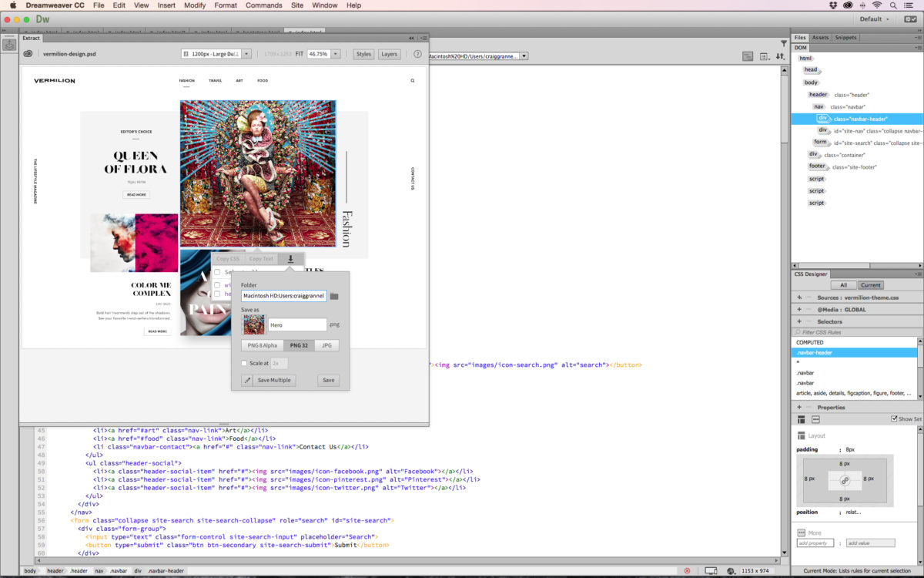Switch to the Assets panel tab

pos(821,36)
